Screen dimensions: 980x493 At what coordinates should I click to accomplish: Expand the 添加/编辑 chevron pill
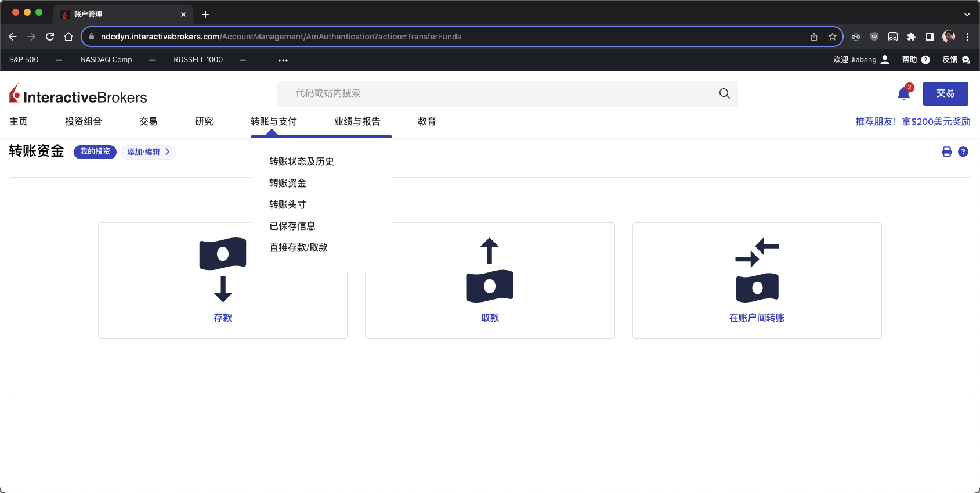click(149, 152)
